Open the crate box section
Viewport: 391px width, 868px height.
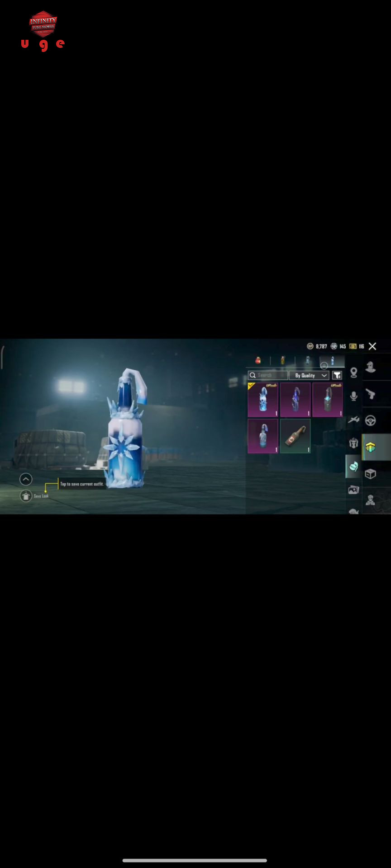[x=371, y=474]
